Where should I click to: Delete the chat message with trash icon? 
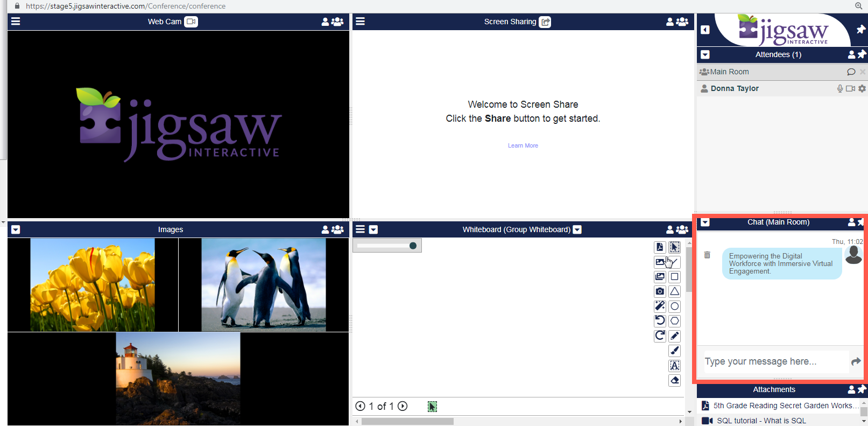tap(707, 255)
